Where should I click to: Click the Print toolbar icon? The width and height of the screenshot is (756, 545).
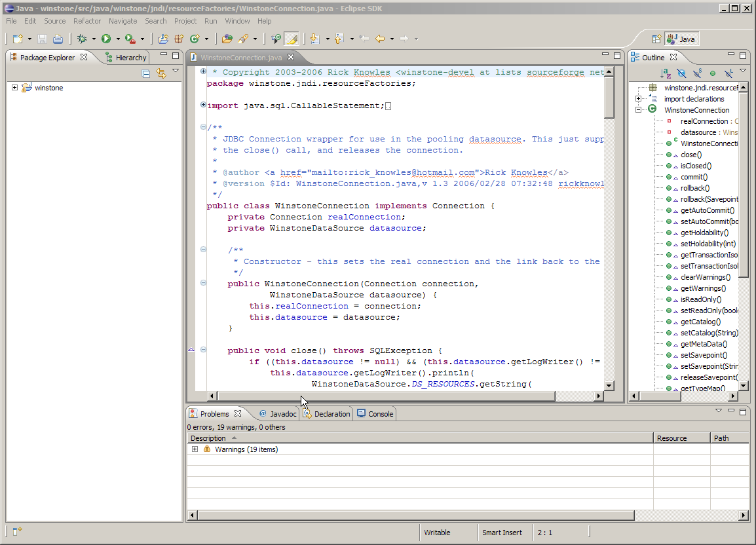tap(58, 39)
